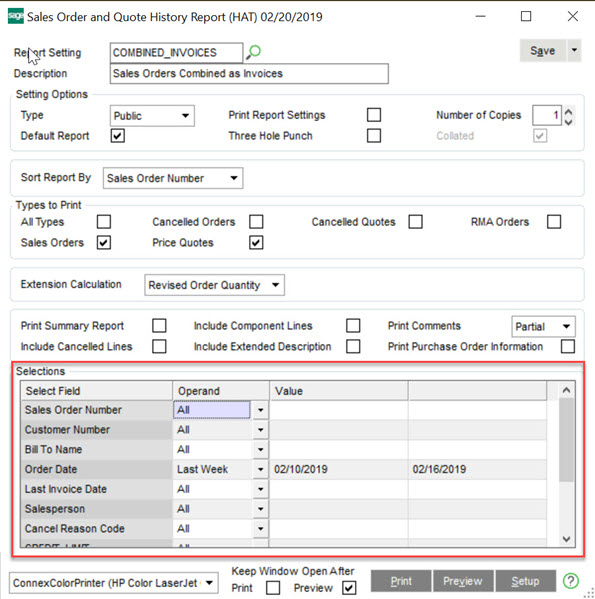Click the Select Field column header
The width and height of the screenshot is (595, 599).
(96, 391)
